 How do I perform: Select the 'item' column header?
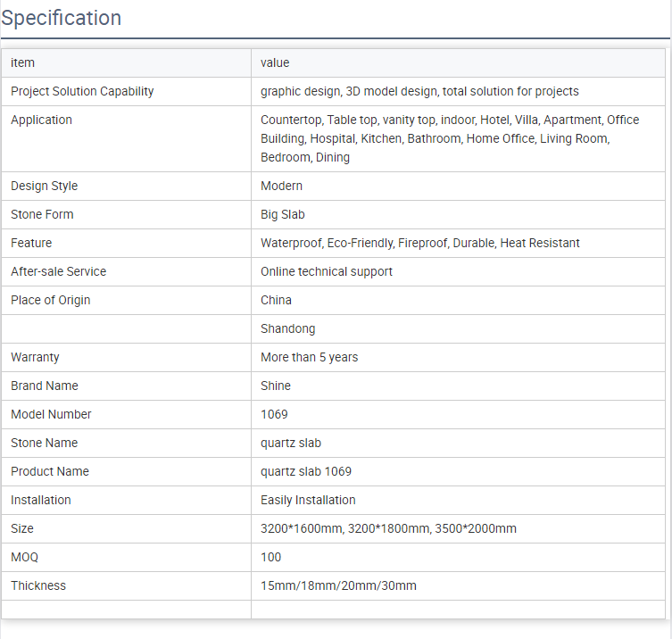(x=22, y=62)
